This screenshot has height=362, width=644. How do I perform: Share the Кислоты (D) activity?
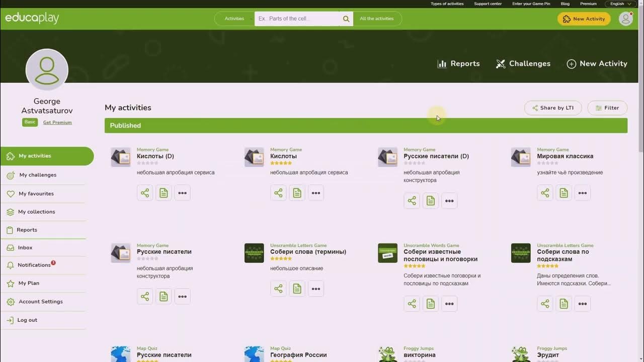click(145, 193)
